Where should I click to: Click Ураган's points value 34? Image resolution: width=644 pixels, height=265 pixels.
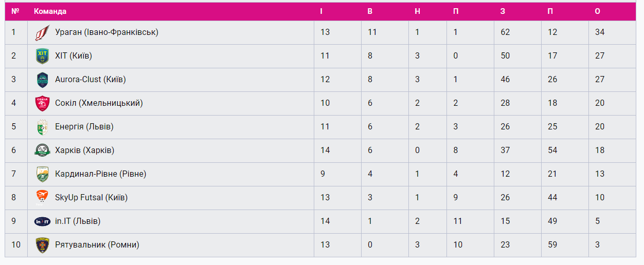click(x=600, y=32)
